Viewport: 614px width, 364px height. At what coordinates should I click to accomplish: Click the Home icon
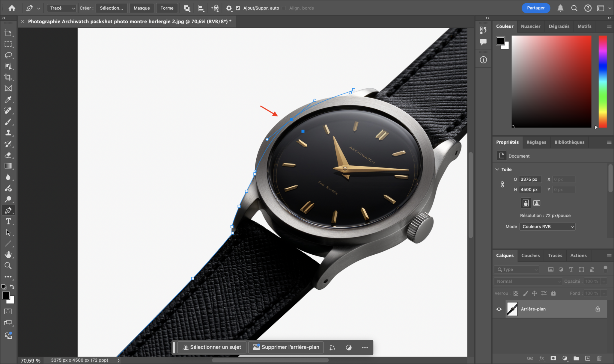(x=12, y=8)
